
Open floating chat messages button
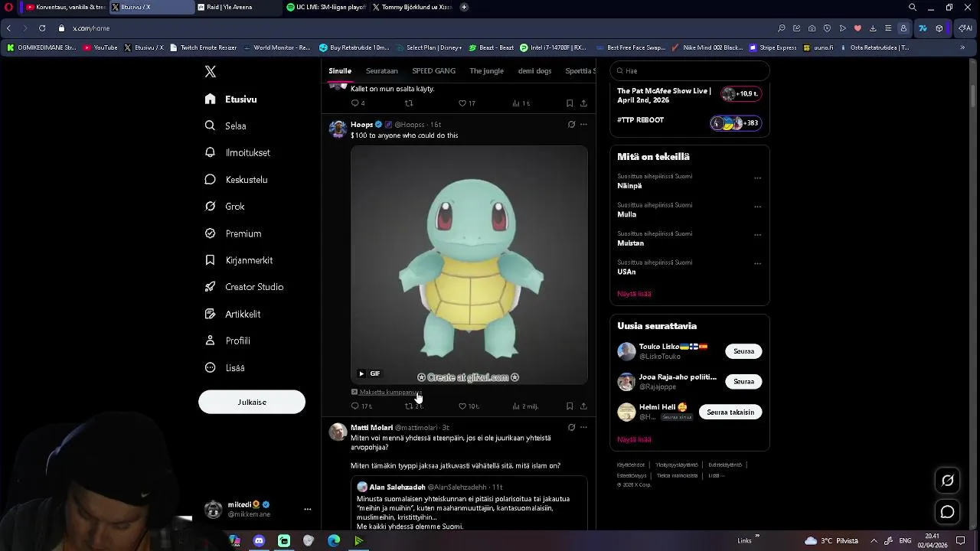pyautogui.click(x=948, y=512)
